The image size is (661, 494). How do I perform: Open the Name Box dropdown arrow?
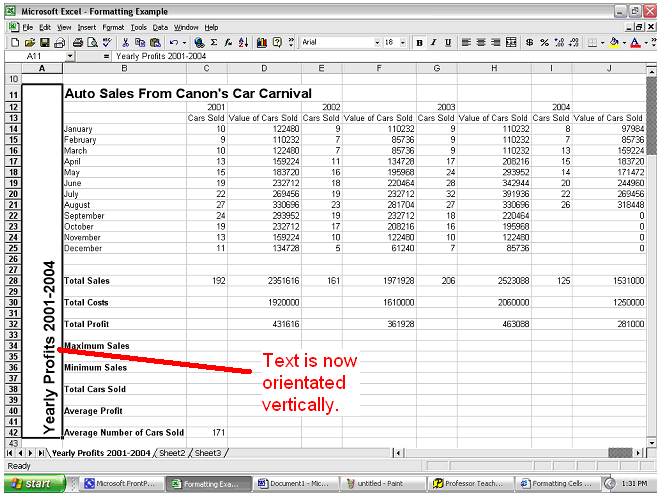[x=70, y=57]
